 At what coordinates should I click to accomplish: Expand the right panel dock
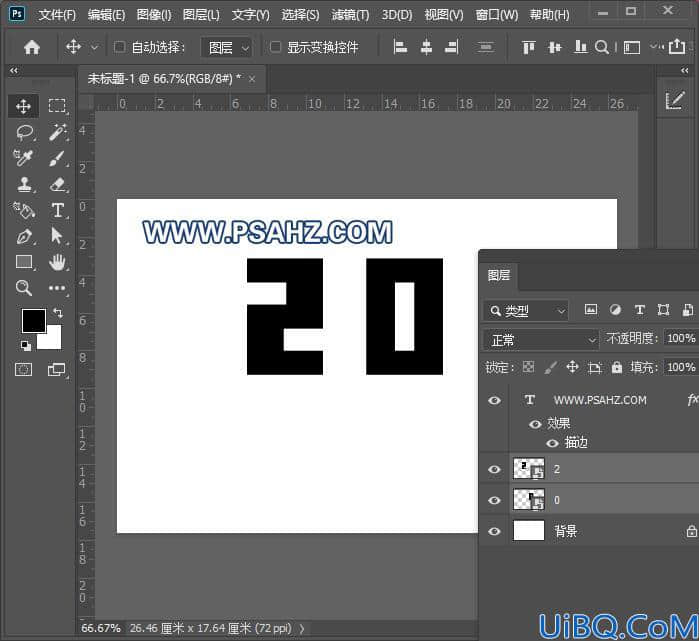click(685, 70)
